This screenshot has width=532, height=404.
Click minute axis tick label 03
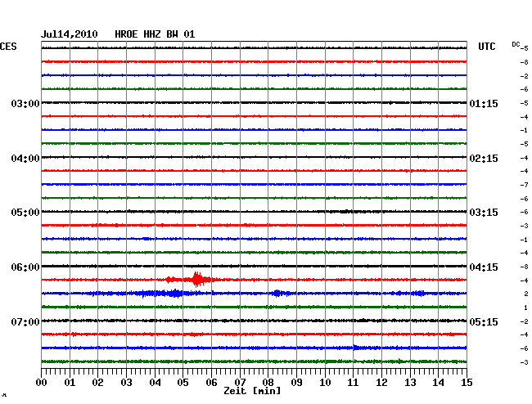[x=126, y=383]
